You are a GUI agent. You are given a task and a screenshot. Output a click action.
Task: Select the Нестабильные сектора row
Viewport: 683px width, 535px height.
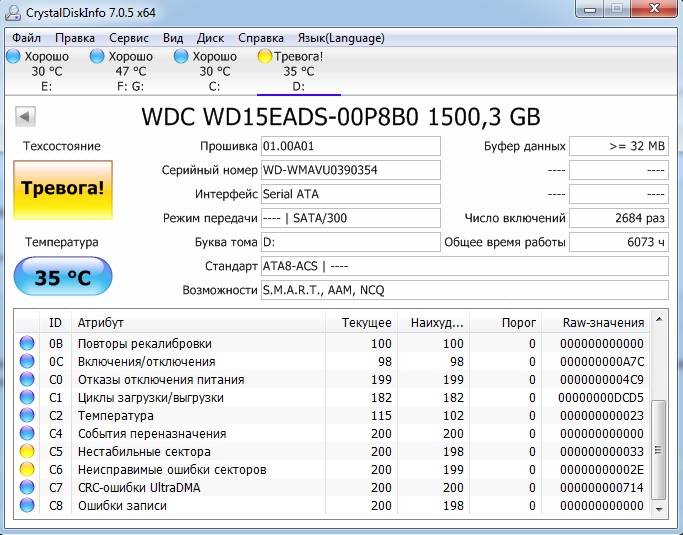(x=332, y=451)
